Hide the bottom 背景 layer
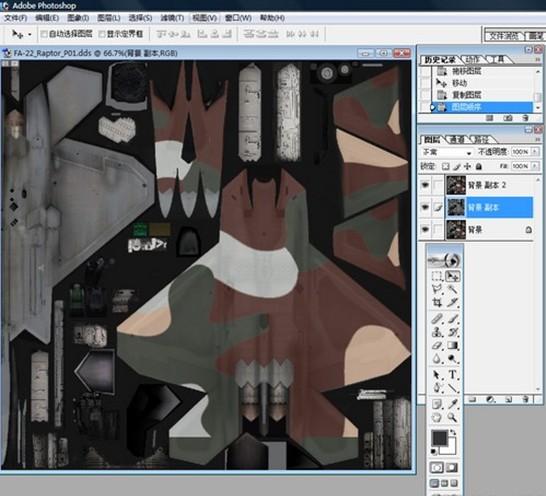This screenshot has width=546, height=496. pyautogui.click(x=425, y=229)
